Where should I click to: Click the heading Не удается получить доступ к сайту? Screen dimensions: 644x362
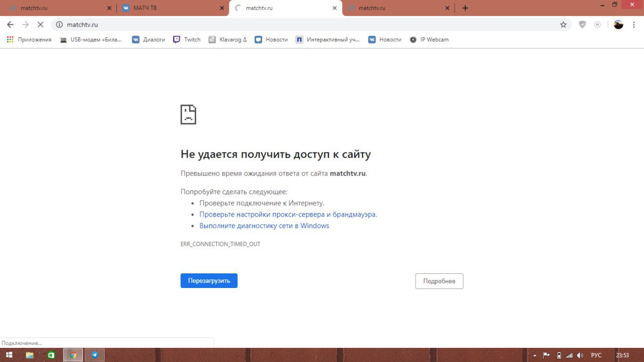(x=276, y=154)
